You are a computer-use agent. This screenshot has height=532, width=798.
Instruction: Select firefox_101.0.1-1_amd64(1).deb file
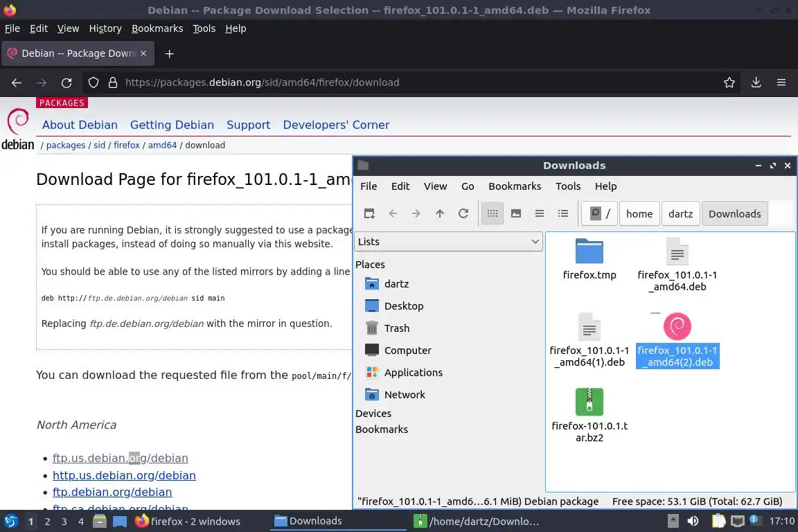click(589, 341)
